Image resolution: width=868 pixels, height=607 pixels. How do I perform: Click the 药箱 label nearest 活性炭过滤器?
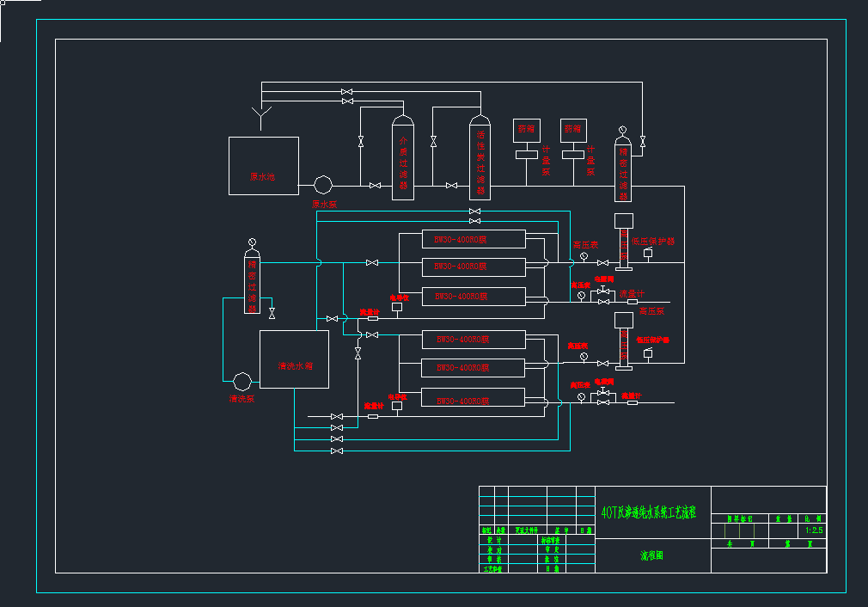[x=527, y=128]
